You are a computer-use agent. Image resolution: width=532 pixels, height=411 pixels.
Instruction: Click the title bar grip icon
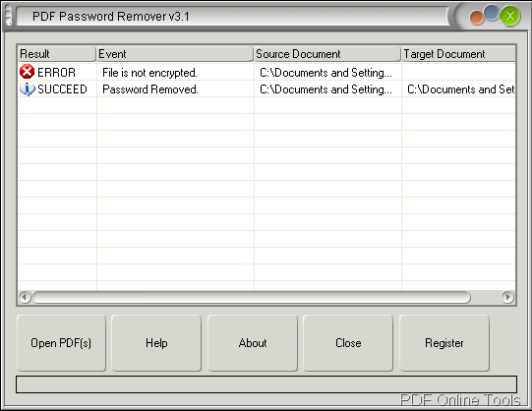pos(9,16)
